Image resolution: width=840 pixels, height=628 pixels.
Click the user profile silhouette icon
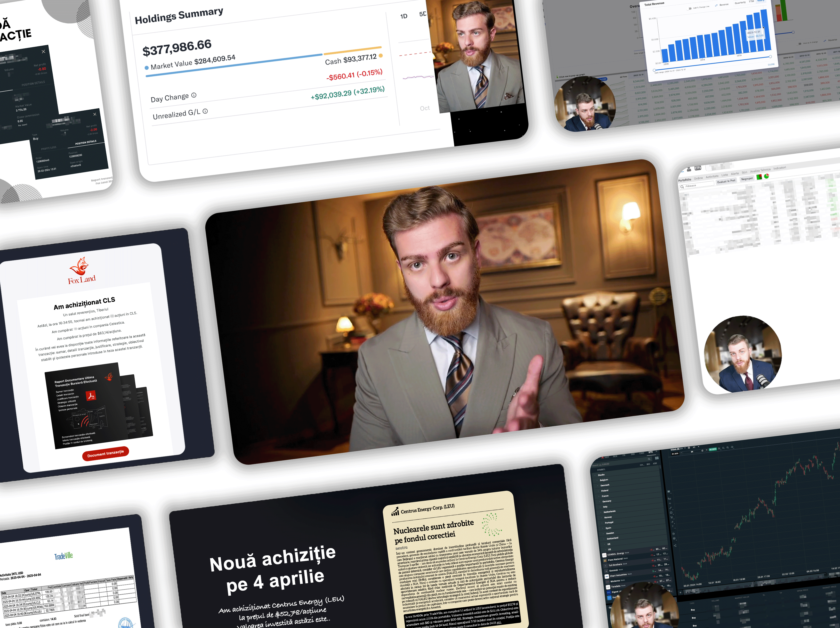pyautogui.click(x=689, y=169)
